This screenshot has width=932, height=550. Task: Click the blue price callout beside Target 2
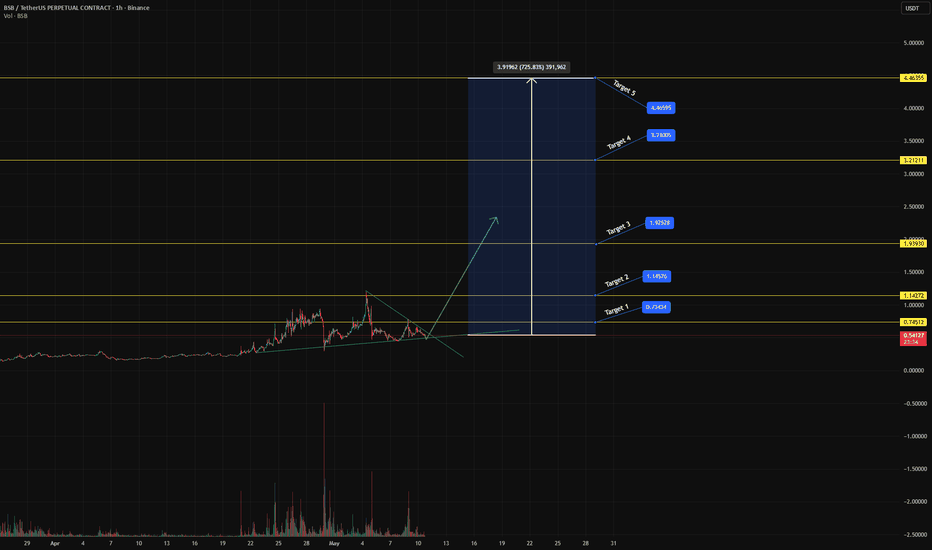point(657,276)
